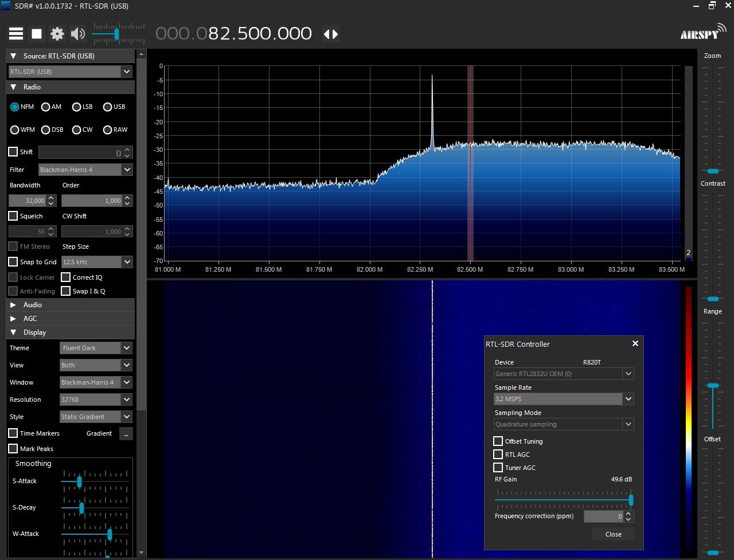Click the Close button in RTL-SDR Controller
This screenshot has width=734, height=560.
pos(613,534)
